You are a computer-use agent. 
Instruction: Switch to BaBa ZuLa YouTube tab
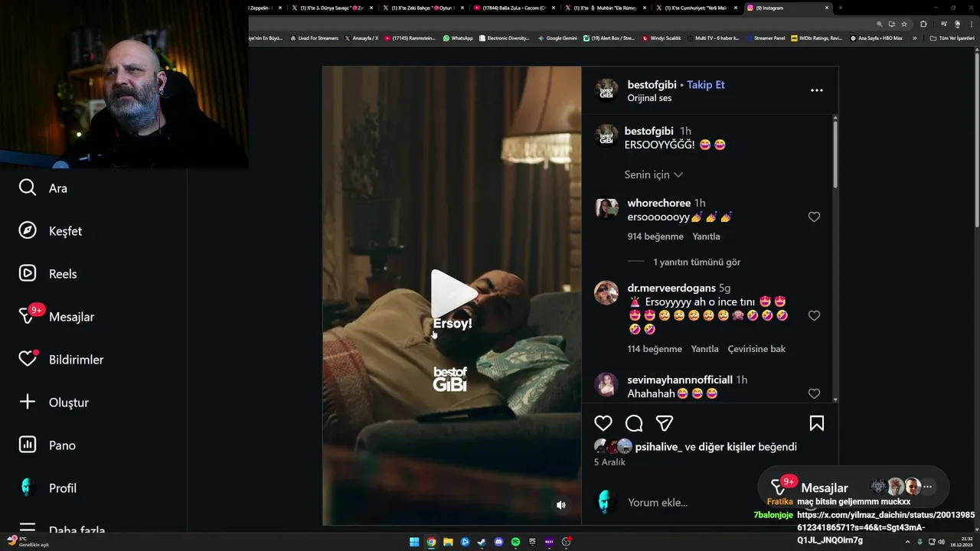514,8
